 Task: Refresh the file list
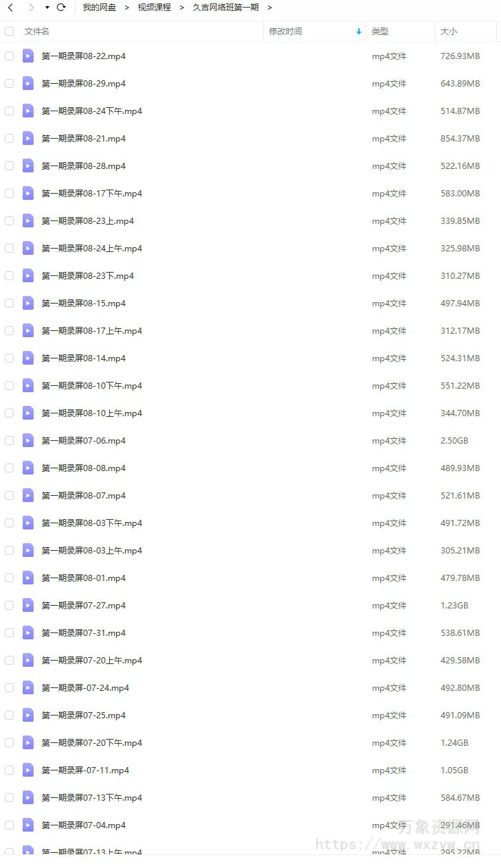(x=61, y=8)
